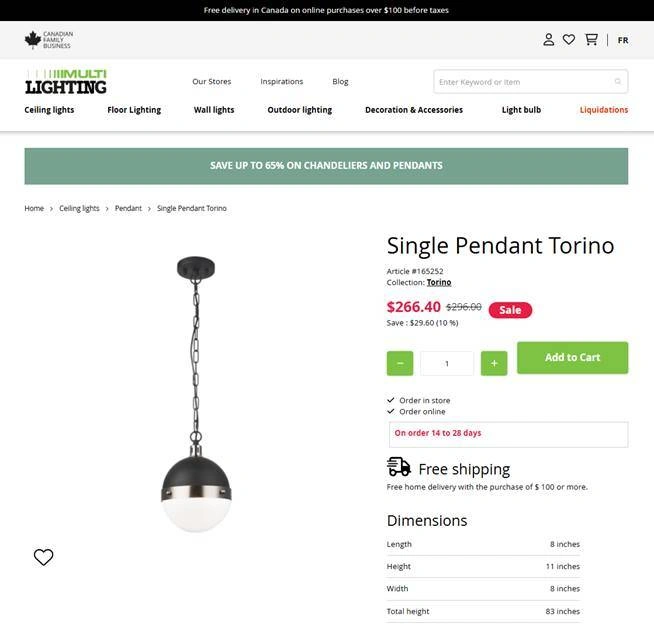Image resolution: width=654 pixels, height=624 pixels.
Task: Increase quantity with plus button
Action: point(494,363)
